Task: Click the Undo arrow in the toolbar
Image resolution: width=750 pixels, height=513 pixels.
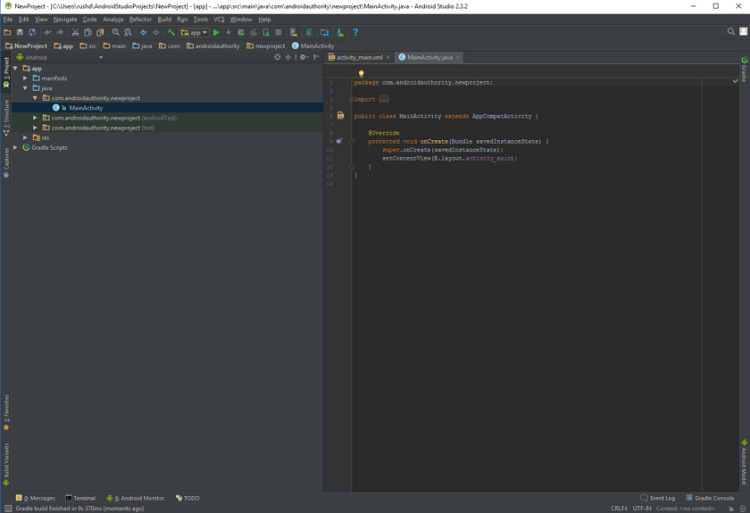Action: click(x=47, y=32)
